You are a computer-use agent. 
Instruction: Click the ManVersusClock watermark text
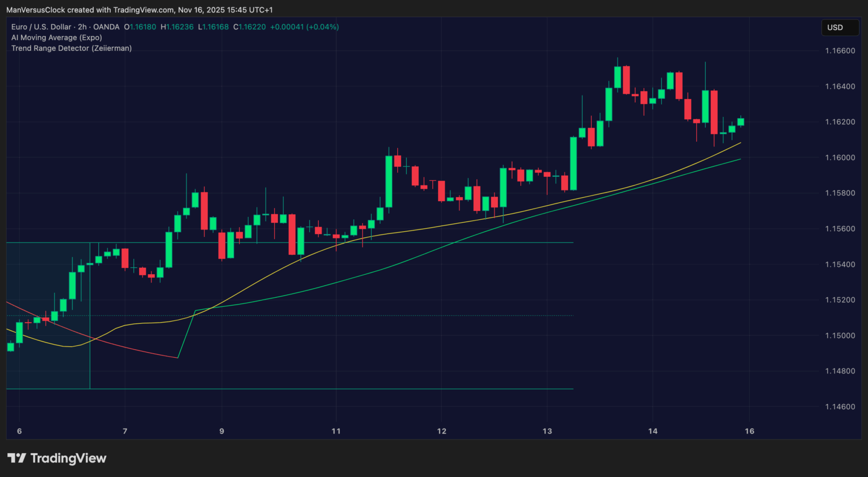click(36, 10)
